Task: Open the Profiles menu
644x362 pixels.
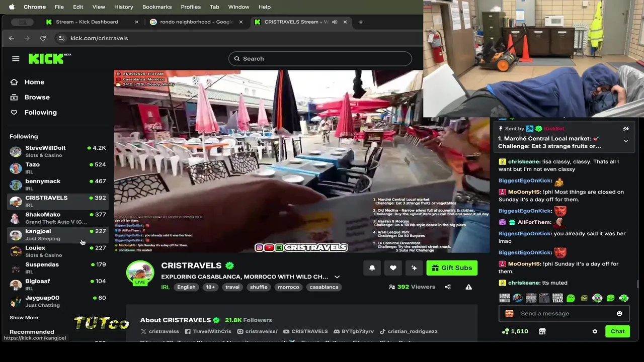Action: tap(191, 7)
